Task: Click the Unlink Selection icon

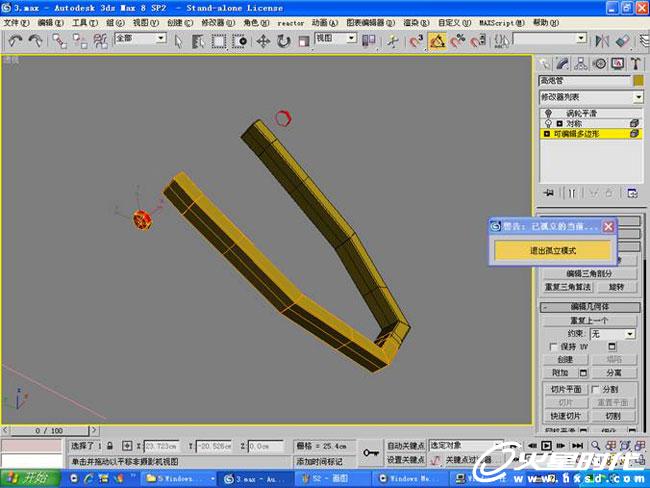Action: [80, 41]
